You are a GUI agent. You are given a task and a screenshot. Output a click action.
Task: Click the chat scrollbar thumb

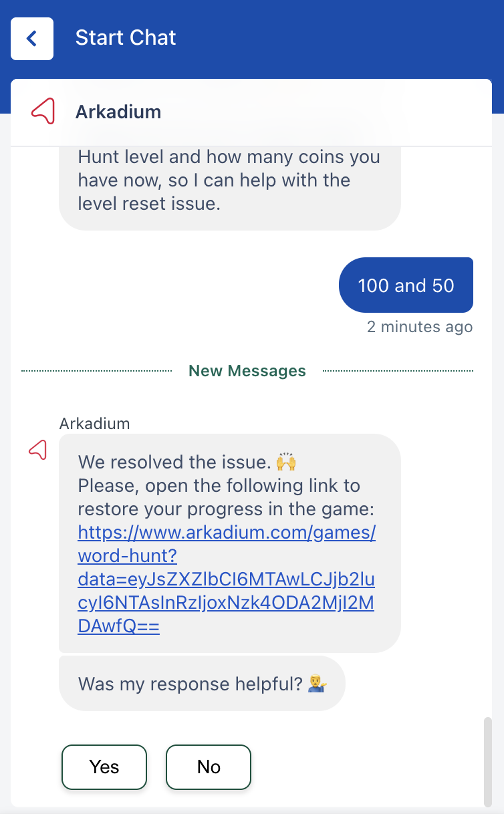click(487, 762)
